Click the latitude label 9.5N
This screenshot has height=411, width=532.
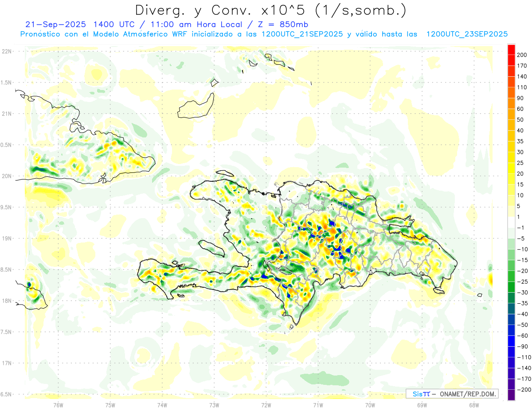pyautogui.click(x=6, y=207)
